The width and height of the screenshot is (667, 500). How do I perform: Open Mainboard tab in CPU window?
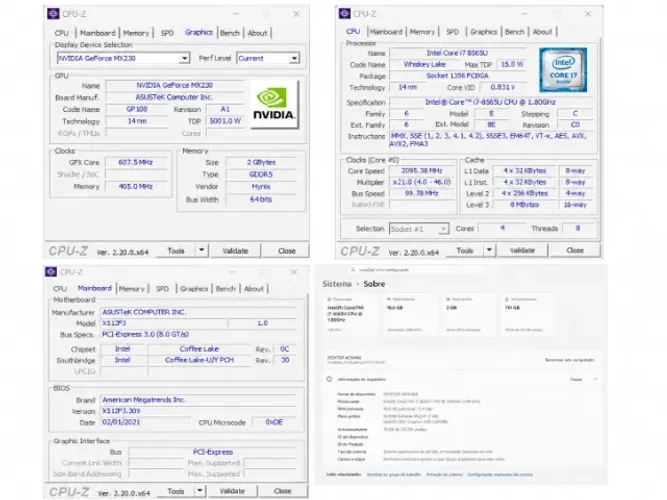[386, 31]
